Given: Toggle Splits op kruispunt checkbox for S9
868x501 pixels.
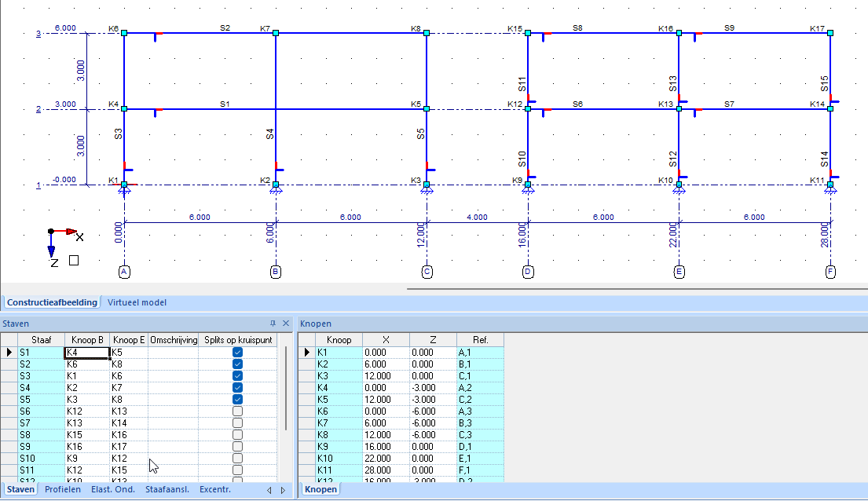Looking at the screenshot, I should (x=237, y=447).
